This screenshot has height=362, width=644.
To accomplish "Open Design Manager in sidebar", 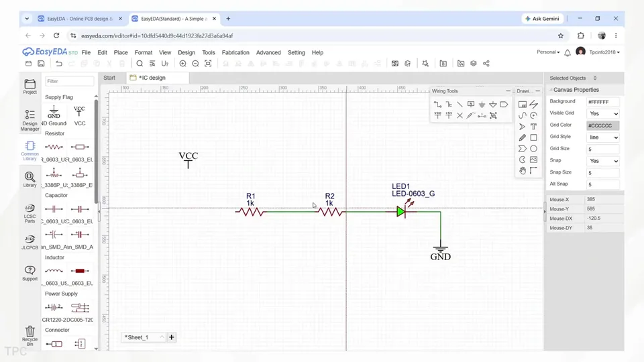I will point(30,120).
